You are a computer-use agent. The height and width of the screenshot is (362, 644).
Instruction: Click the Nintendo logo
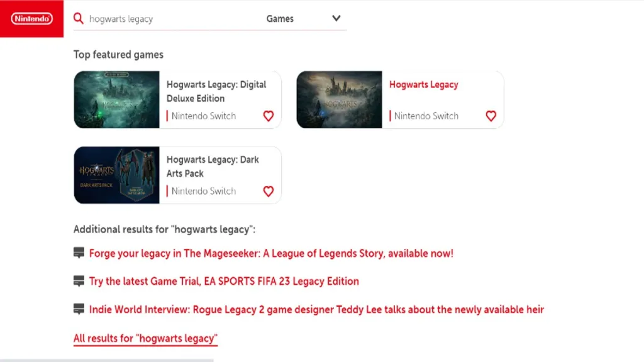(x=31, y=19)
